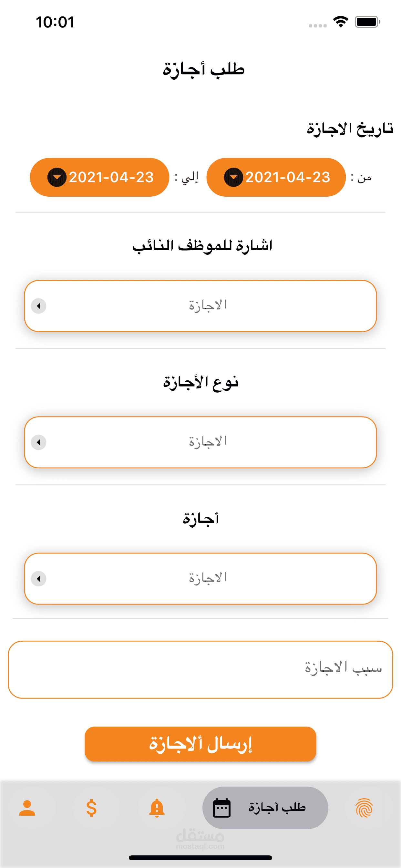Expand the 'نوع الأجازة' dropdown box
This screenshot has height=868, width=401.
tap(200, 442)
